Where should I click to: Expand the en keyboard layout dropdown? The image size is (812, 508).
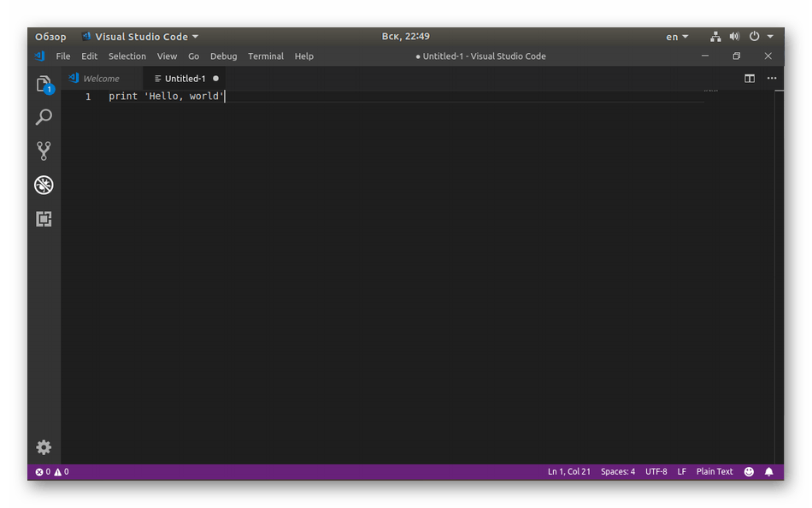pyautogui.click(x=677, y=37)
